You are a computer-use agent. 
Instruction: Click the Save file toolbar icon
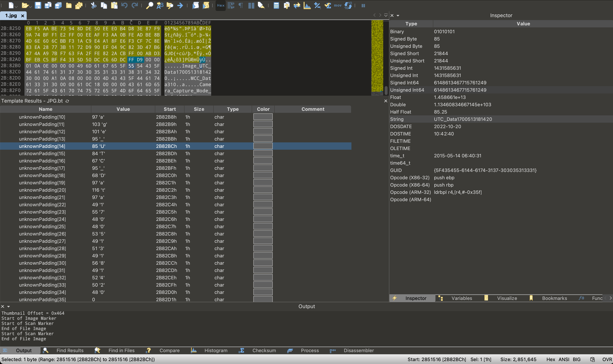[x=38, y=5]
